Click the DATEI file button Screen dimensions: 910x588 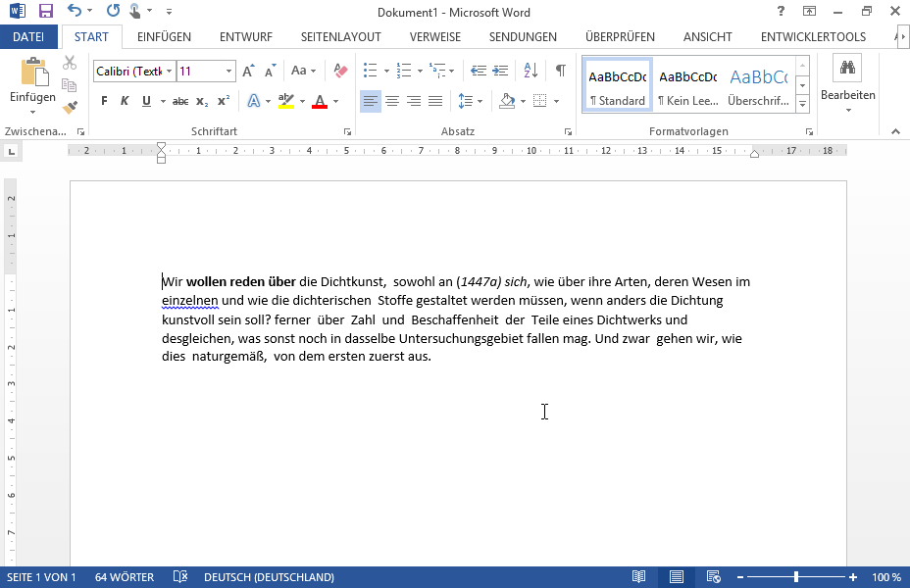coord(28,37)
